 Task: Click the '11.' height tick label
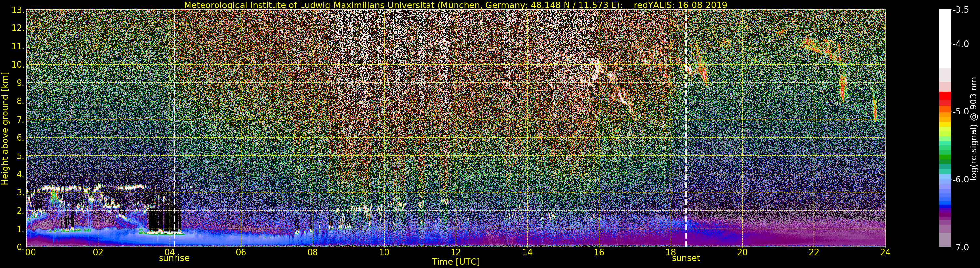click(18, 47)
